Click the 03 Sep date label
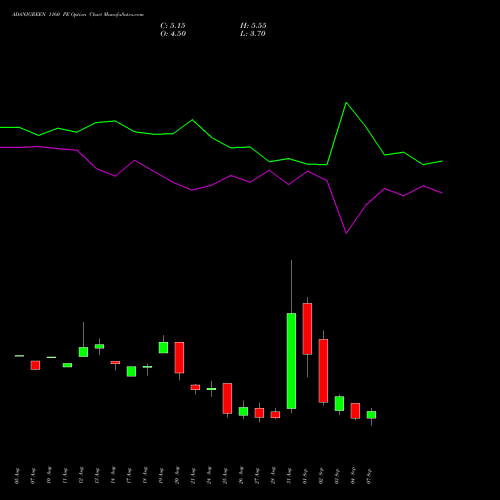Viewport: 500px width, 500px height. tap(337, 476)
